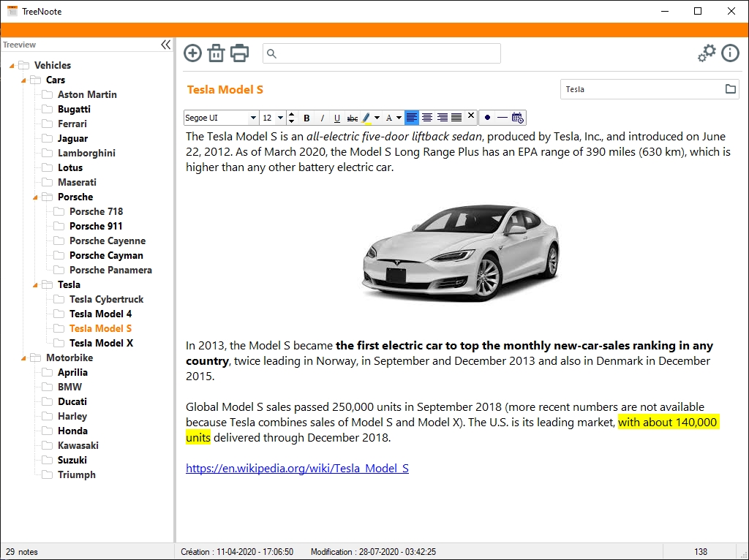Select Ducati note
This screenshot has width=749, height=560.
coord(72,401)
